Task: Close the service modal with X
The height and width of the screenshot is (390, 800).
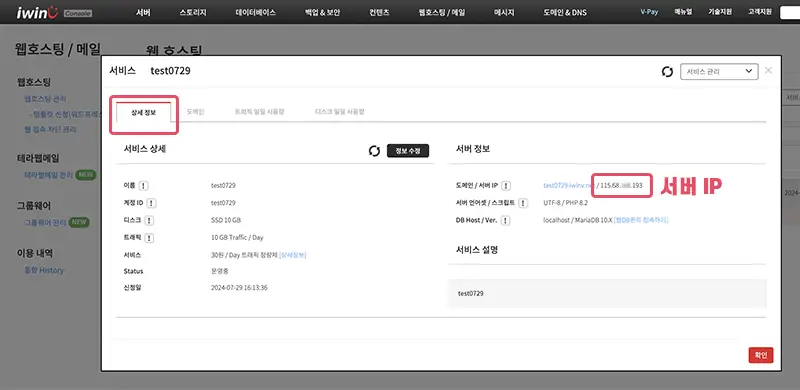Action: (x=768, y=71)
